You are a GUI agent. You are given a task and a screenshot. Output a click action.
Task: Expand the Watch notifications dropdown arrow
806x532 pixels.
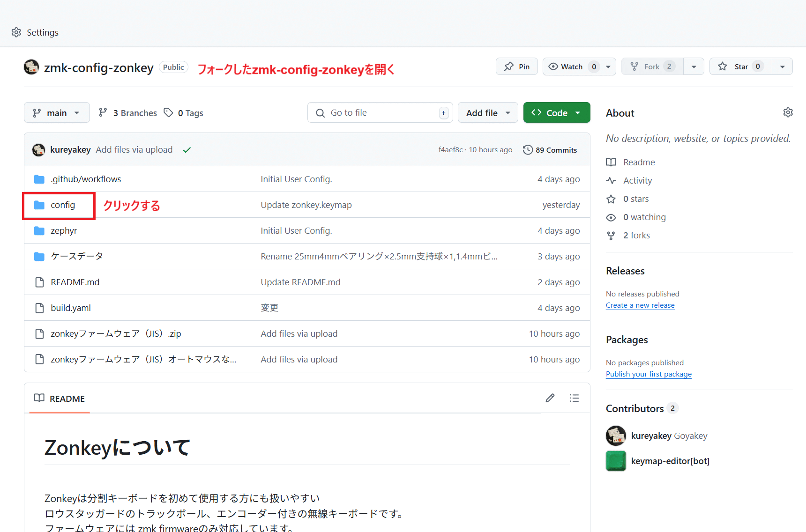608,66
